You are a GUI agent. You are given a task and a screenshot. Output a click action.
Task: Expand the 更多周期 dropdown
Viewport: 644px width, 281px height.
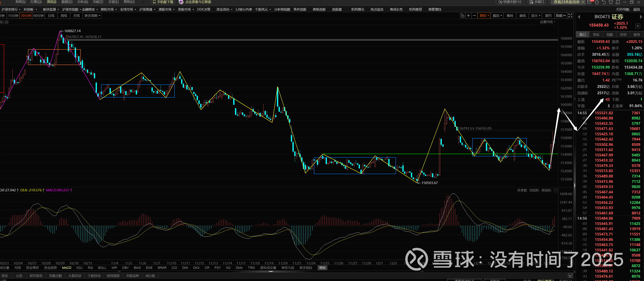[92, 16]
